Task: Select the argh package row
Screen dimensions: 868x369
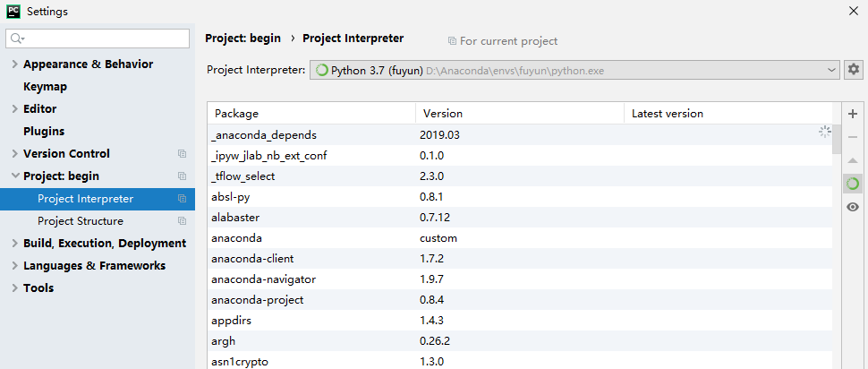Action: click(520, 341)
